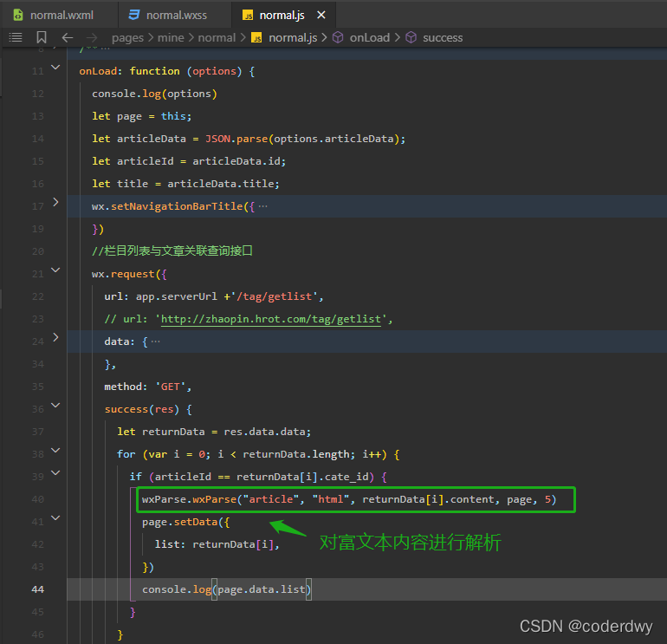Click on 'success(res) {' in line 36
Screen dimensions: 667x644
148,409
